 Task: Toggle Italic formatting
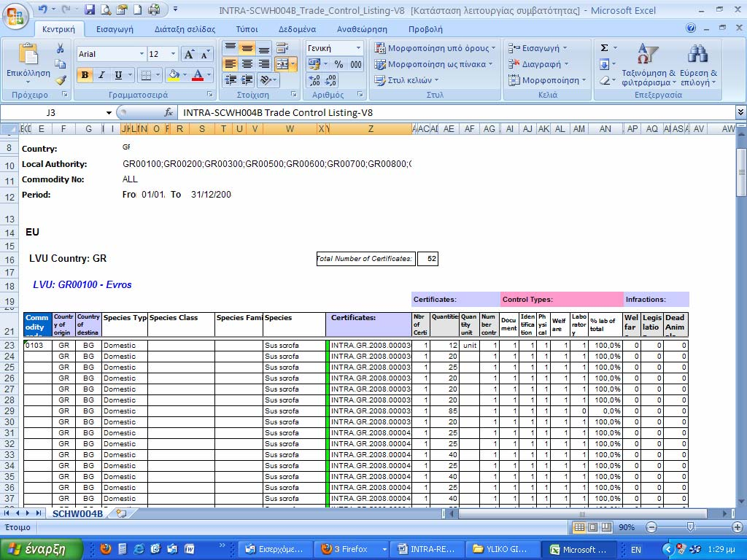101,75
